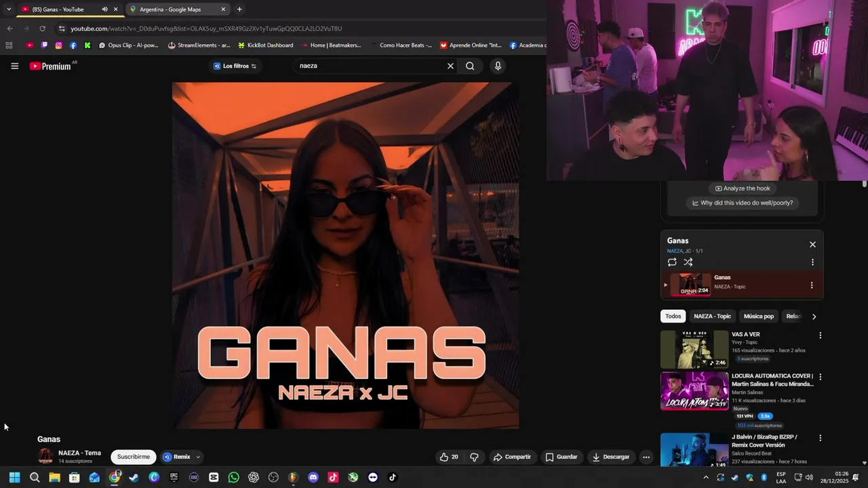
Task: Close the Argentina - Google Maps tab
Action: [x=223, y=9]
